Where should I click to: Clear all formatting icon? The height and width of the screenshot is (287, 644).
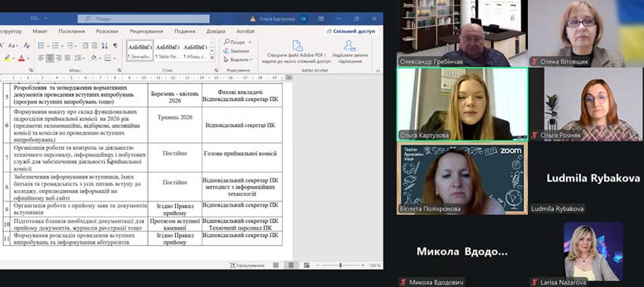tap(27, 45)
